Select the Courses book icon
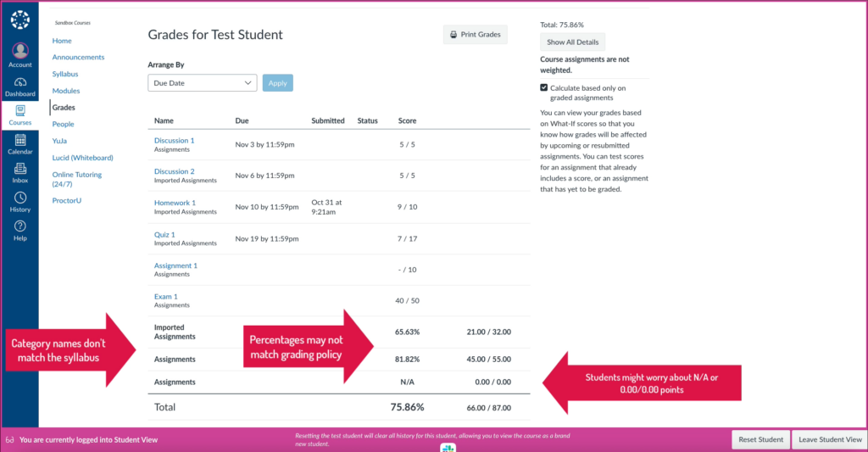The width and height of the screenshot is (868, 452). click(x=20, y=110)
